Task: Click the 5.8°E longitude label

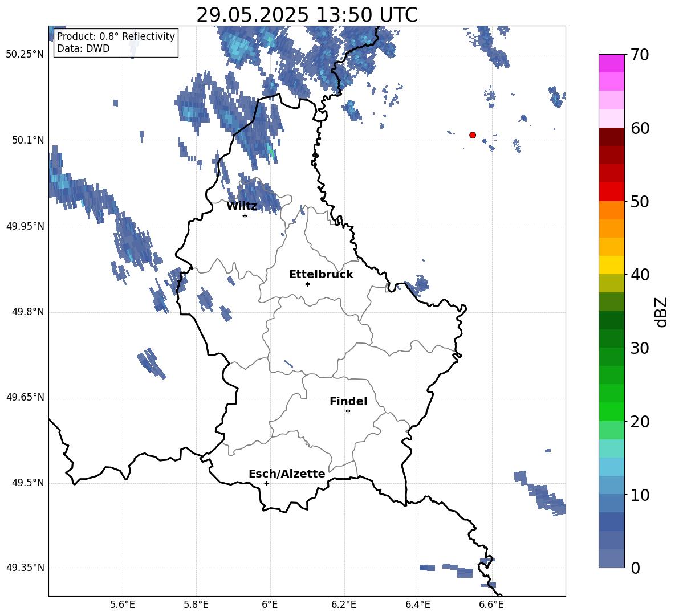Action: pyautogui.click(x=196, y=605)
